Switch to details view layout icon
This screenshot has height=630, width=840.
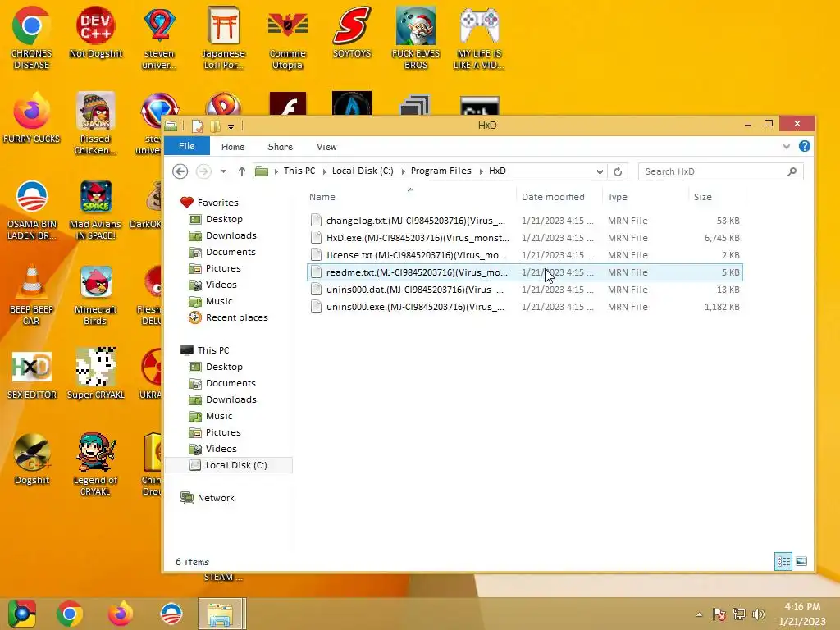coord(783,561)
